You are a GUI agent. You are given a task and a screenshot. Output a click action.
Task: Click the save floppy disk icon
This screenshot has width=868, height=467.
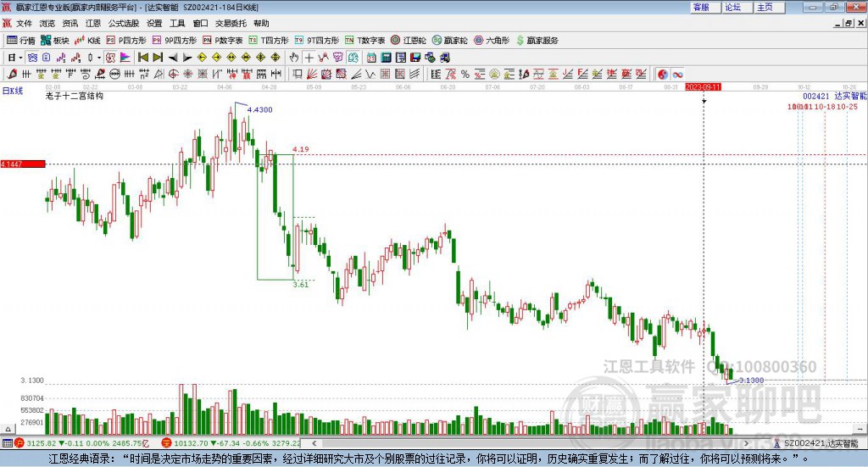(415, 58)
